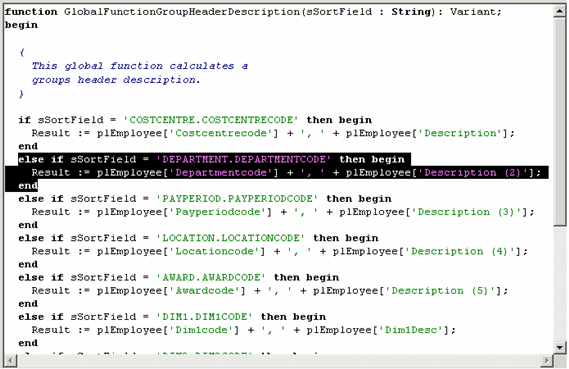
Task: Click the 'begin' keyword under the function declaration
Action: tap(21, 25)
